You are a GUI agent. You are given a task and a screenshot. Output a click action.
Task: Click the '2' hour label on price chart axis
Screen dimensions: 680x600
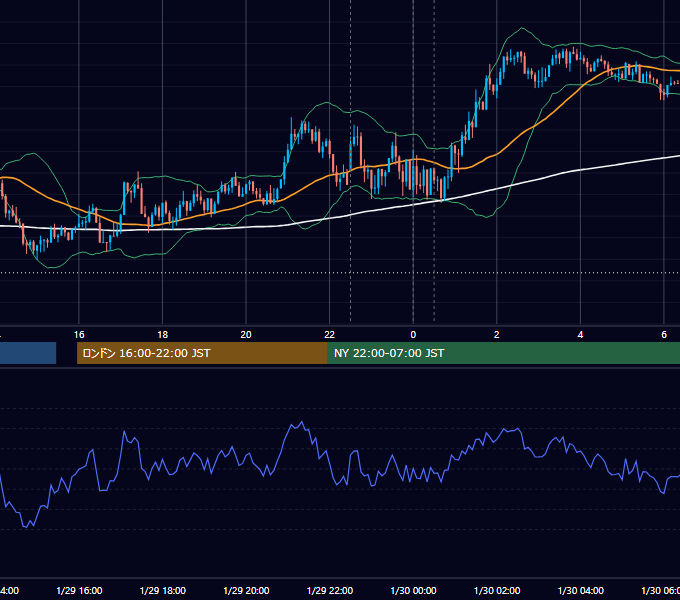[497, 335]
